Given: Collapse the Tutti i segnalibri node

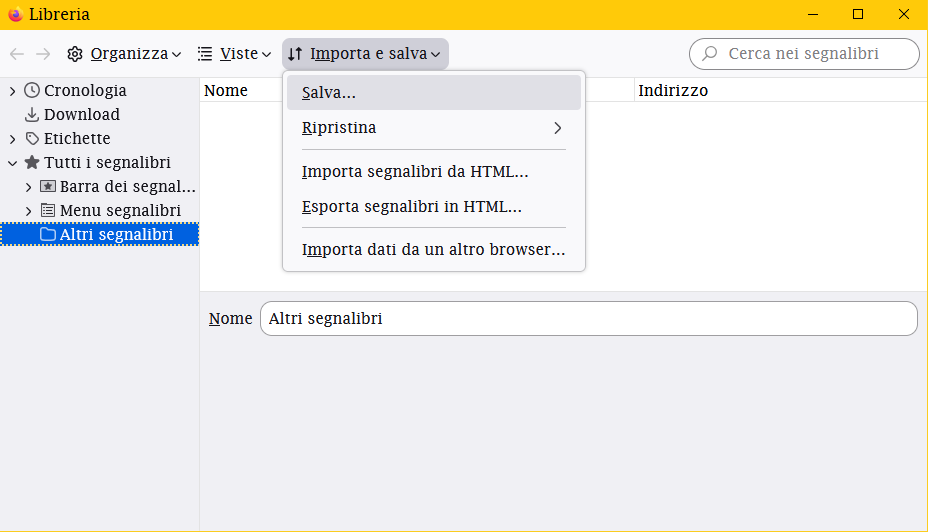Looking at the screenshot, I should (x=12, y=163).
